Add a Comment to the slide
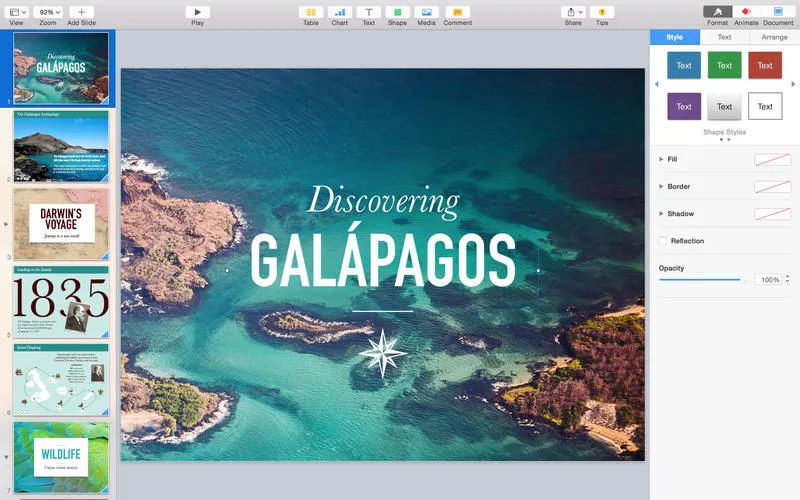This screenshot has width=800, height=500. 457,11
